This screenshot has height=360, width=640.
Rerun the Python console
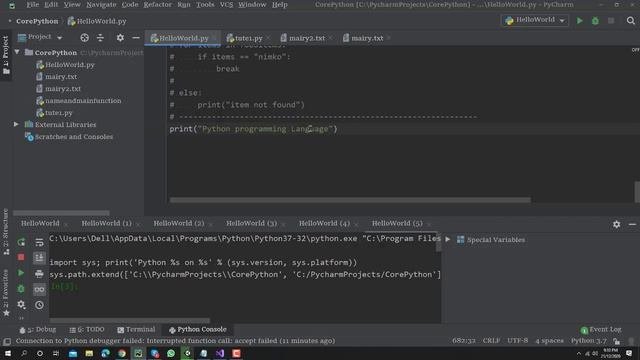21,242
